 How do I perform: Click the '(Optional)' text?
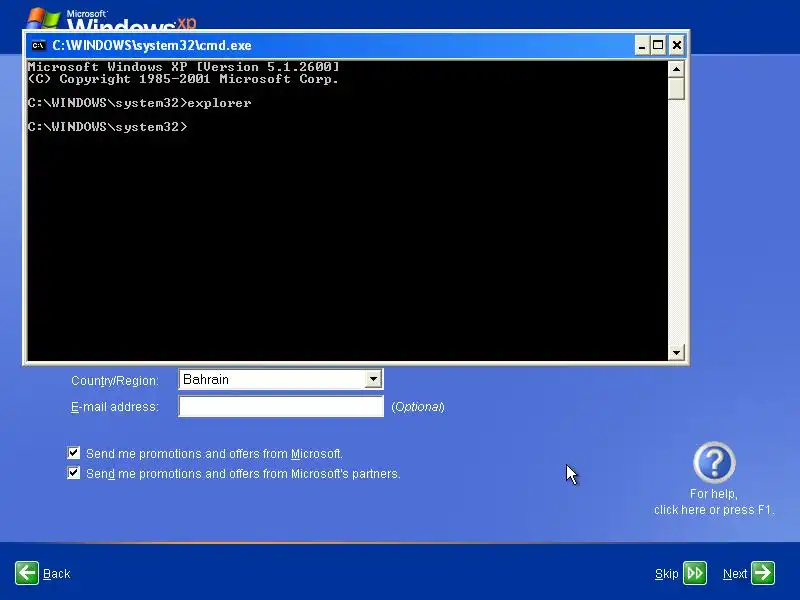418,407
